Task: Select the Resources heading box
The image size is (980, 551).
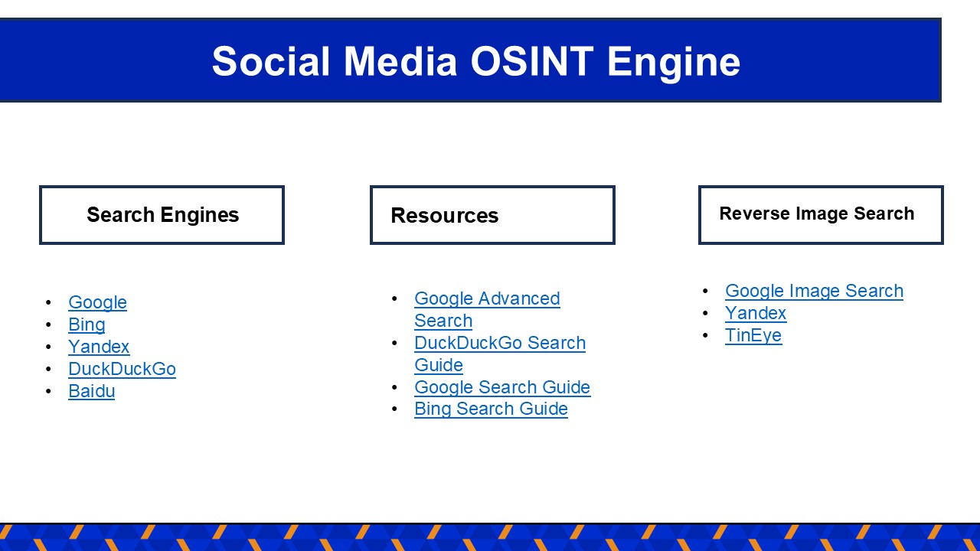Action: (x=492, y=215)
